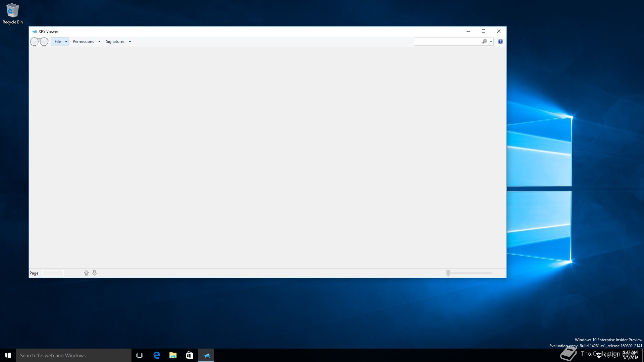Click the zoom slider thumb
Image resolution: width=644 pixels, height=362 pixels.
(x=448, y=273)
